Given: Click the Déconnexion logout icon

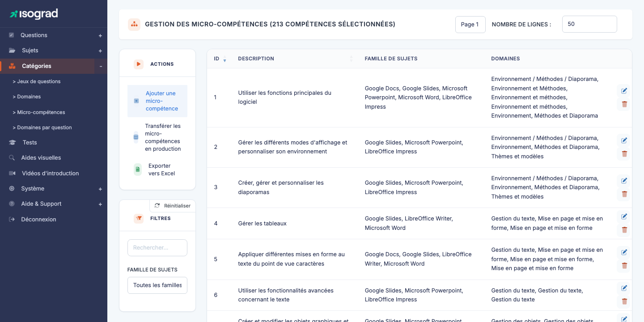Looking at the screenshot, I should 12,219.
